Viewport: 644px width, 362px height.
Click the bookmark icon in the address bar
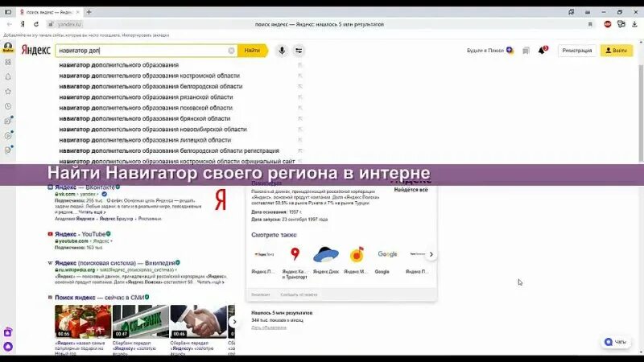[x=590, y=24]
